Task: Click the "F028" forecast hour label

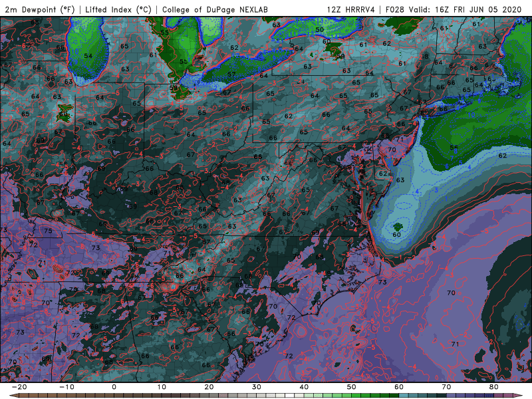Action: click(x=395, y=9)
